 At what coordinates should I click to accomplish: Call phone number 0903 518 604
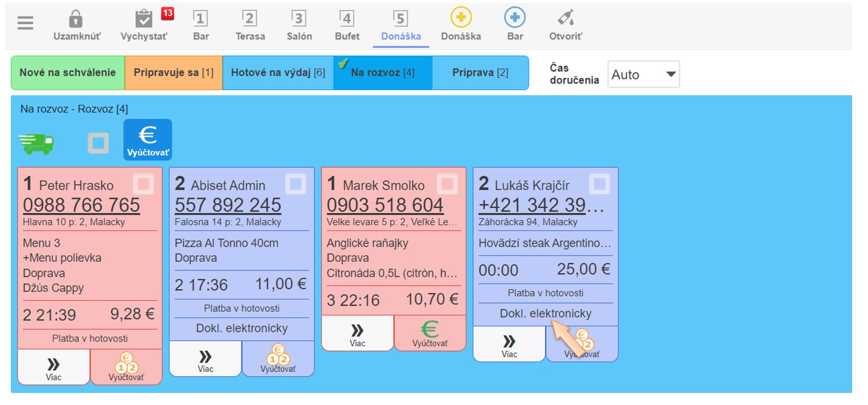tap(385, 205)
